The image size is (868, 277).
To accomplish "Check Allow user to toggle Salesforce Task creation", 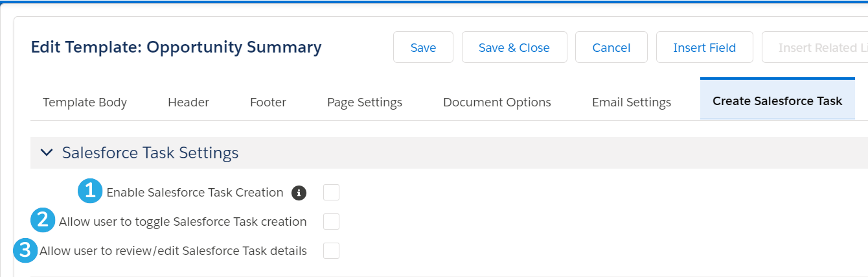I will (331, 222).
